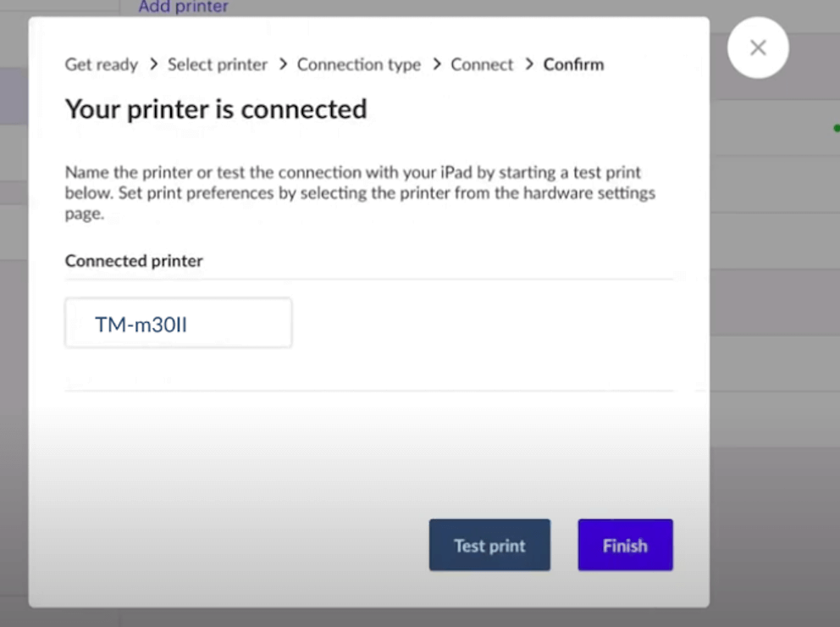Click the test print instructions paragraph

360,193
